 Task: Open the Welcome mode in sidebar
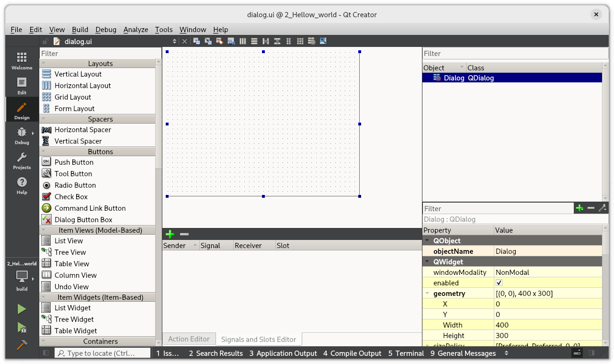22,61
